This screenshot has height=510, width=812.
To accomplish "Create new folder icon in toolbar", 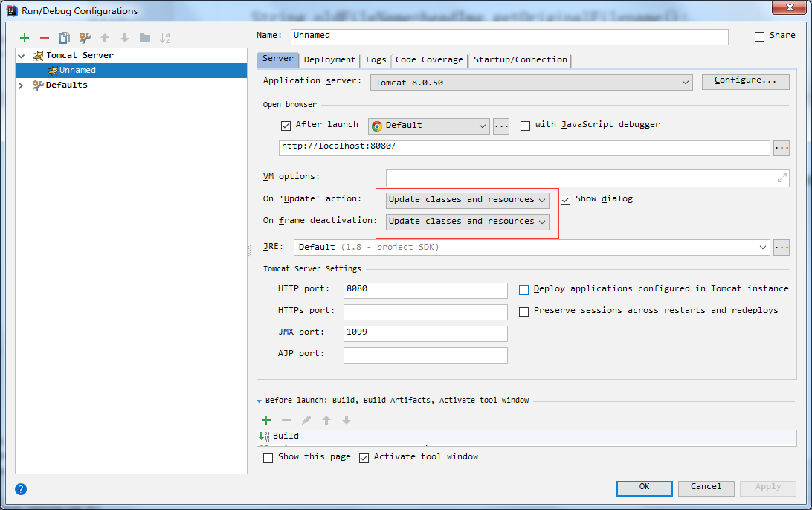I will click(x=145, y=38).
